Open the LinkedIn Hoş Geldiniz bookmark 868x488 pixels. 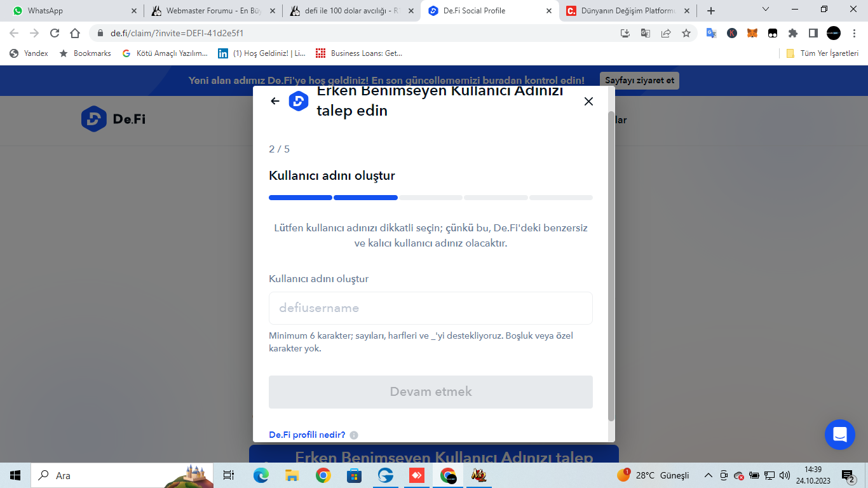[262, 53]
